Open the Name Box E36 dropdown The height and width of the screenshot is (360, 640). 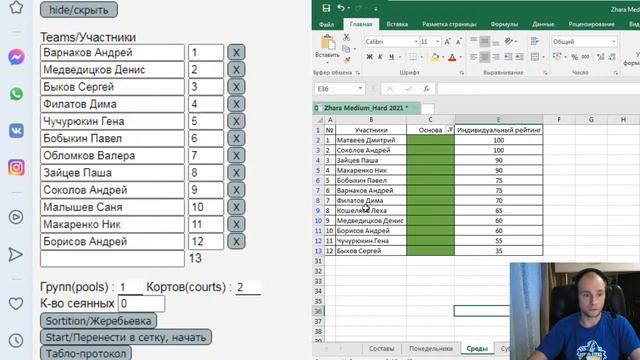(360, 89)
